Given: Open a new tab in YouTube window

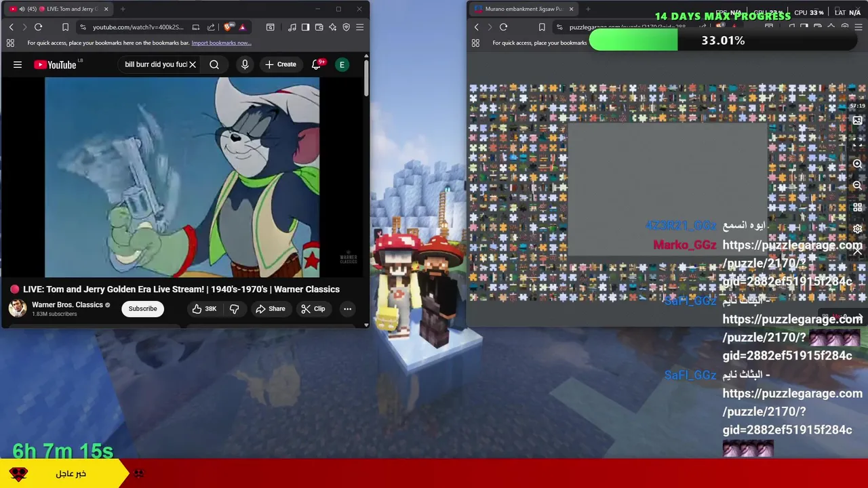Looking at the screenshot, I should point(123,9).
